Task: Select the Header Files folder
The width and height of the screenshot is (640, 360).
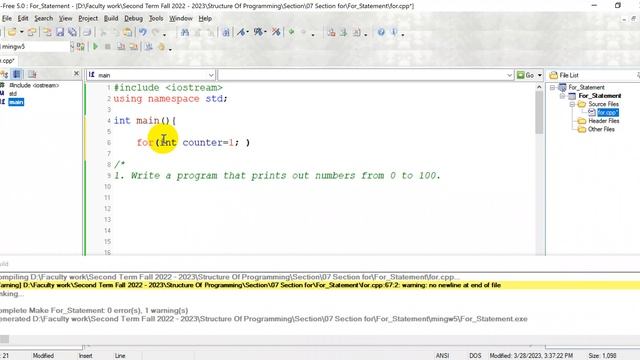Action: click(x=604, y=121)
